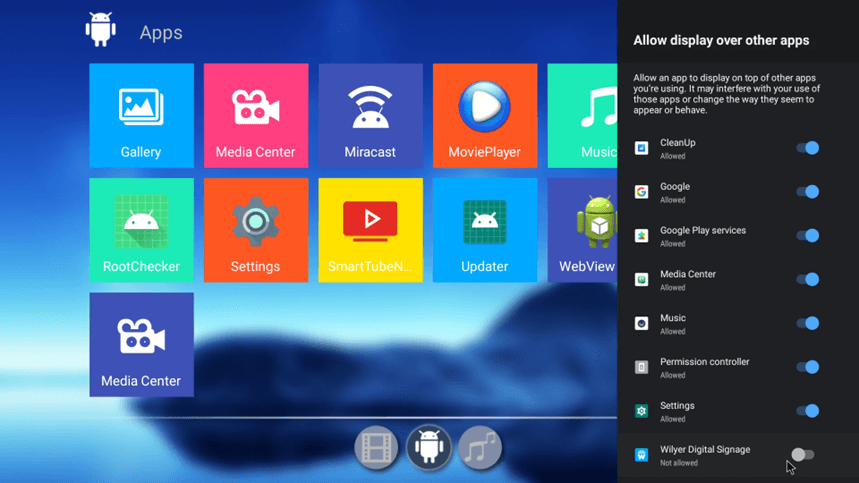Disable overlay permission for CleanUp
This screenshot has width=859, height=483.
coord(808,148)
